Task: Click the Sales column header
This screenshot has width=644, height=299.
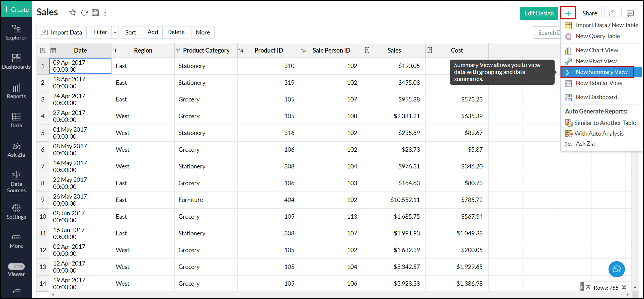Action: pos(394,51)
